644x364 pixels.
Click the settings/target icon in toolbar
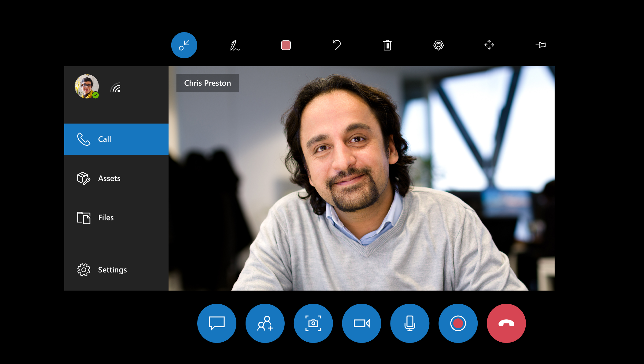pos(438,45)
